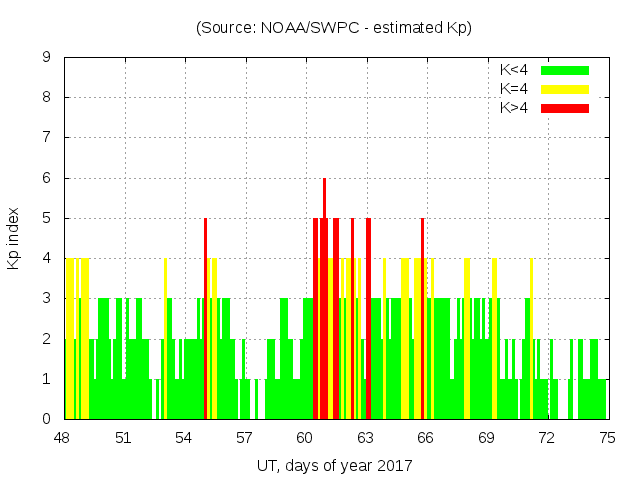Click the yellow K=4 legend swatch
The height and width of the screenshot is (480, 640).
coord(565,89)
